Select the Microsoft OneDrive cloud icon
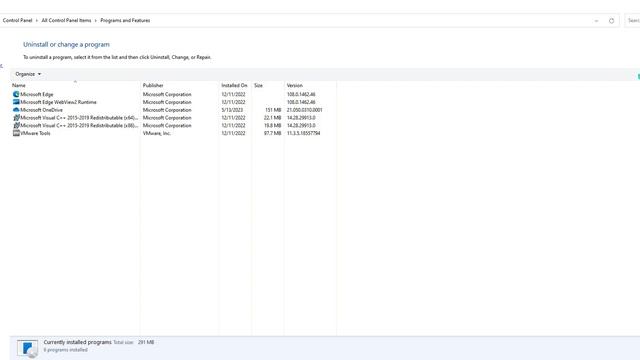 tap(16, 110)
